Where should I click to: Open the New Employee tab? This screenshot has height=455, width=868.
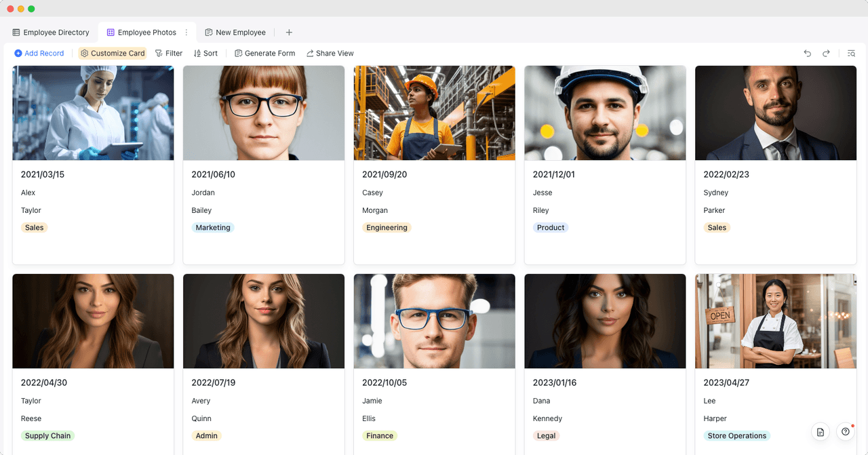235,32
